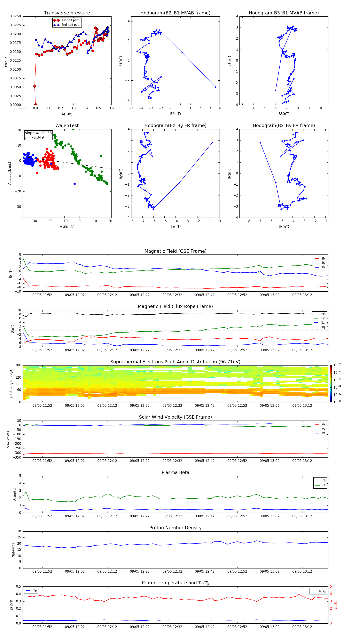Click the pitch angle color bar scale
The width and height of the screenshot is (351, 644).
click(x=331, y=384)
